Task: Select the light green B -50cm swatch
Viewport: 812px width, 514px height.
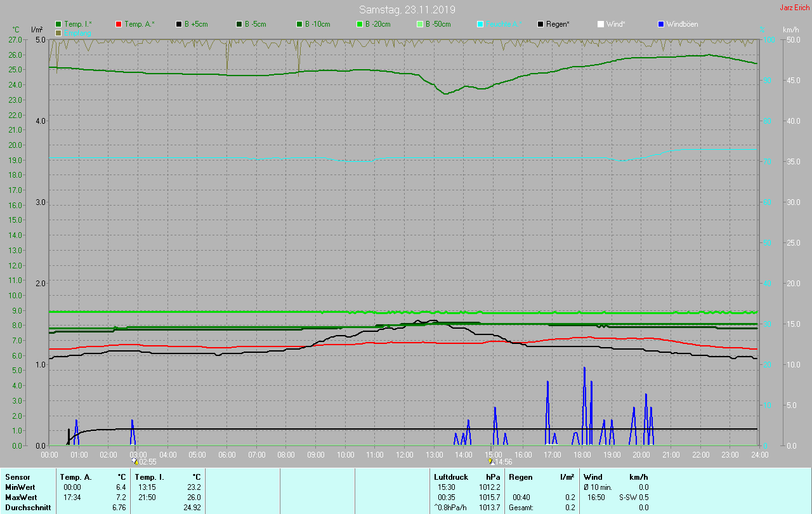Action: click(x=420, y=24)
